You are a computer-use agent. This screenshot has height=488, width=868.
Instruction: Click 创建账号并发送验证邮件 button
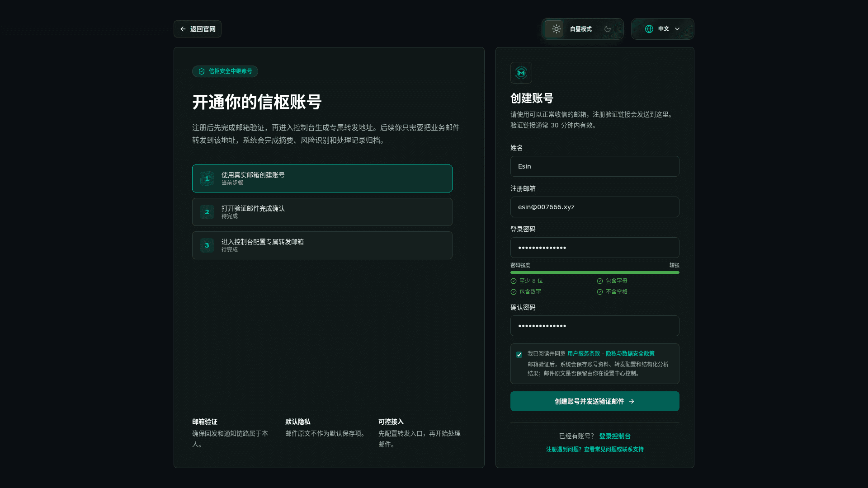594,401
